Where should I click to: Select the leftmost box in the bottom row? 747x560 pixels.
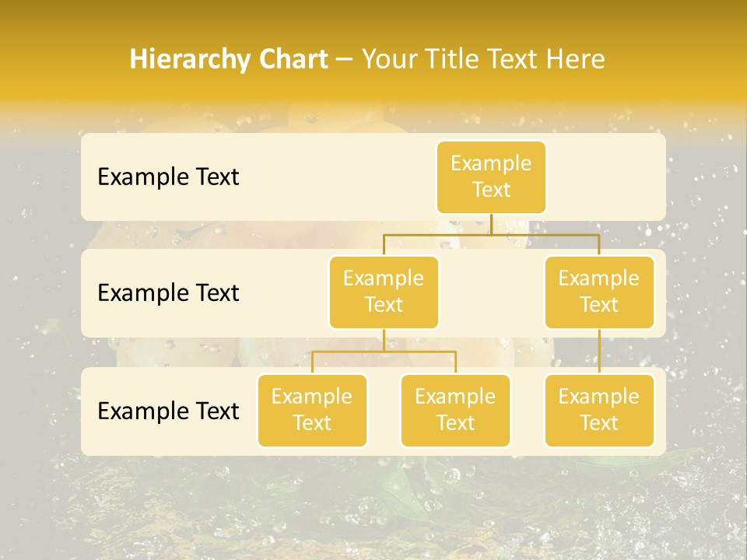312,410
